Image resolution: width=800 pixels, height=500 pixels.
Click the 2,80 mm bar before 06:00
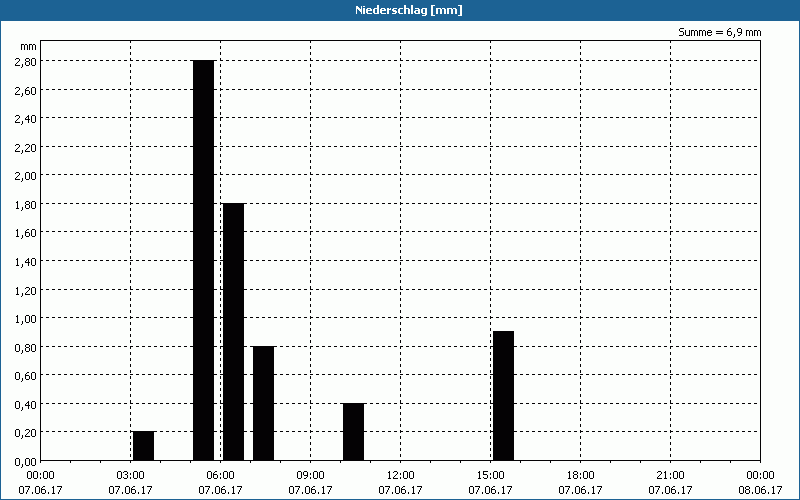click(204, 260)
